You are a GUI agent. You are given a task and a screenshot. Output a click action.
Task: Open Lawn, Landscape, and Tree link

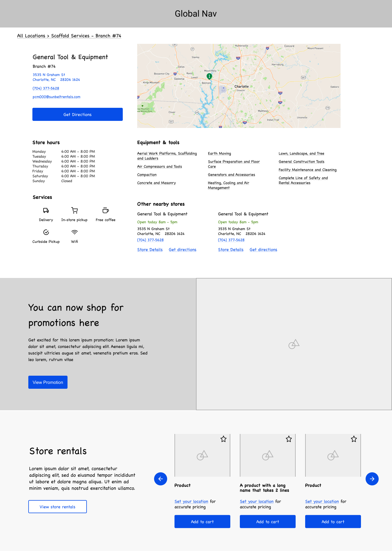coord(301,153)
